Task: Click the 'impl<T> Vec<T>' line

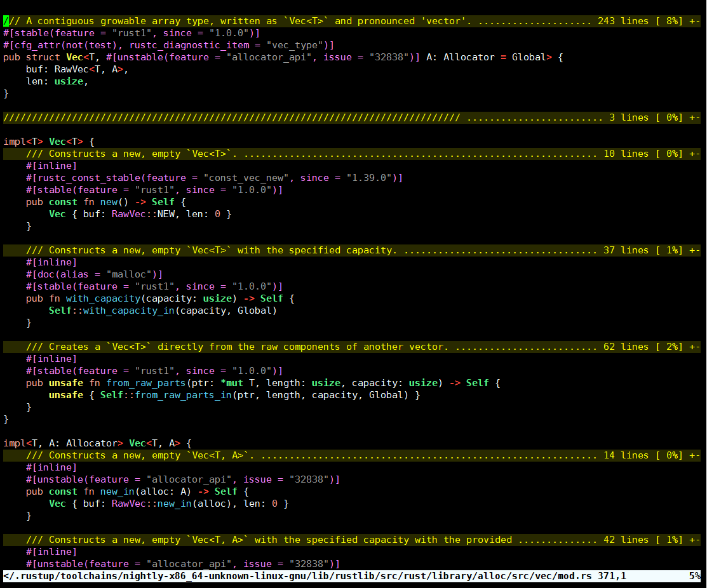Action: tap(44, 141)
